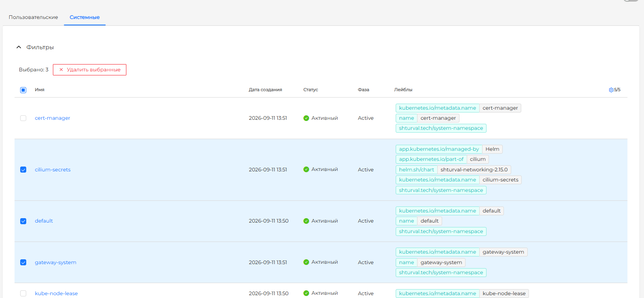Click the Дата создания column header

265,90
